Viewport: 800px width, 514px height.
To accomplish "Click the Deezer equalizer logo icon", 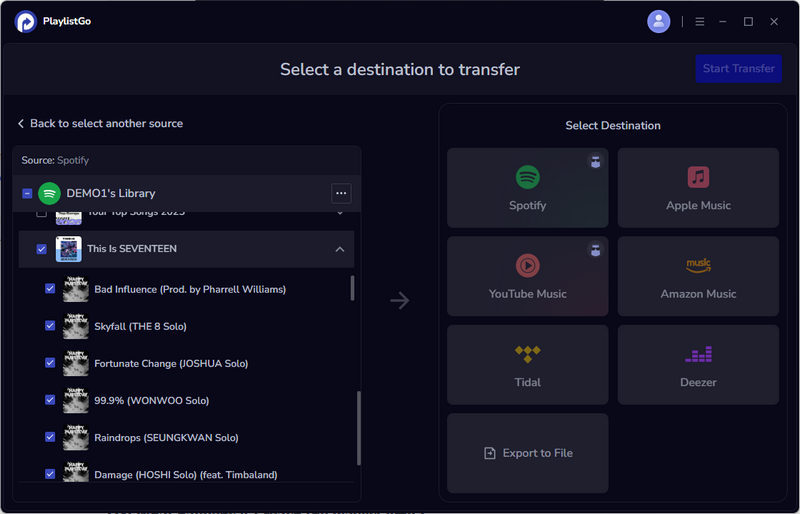I will click(x=698, y=354).
